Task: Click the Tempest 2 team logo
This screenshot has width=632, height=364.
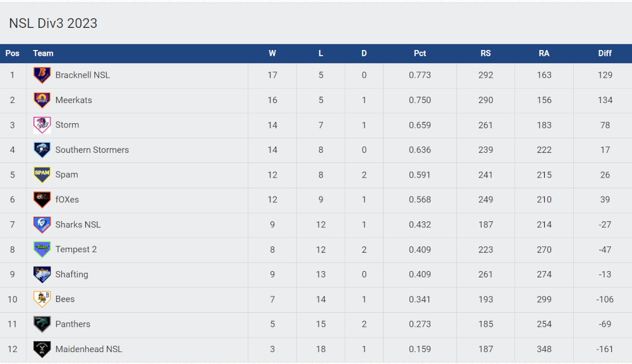Action: click(42, 250)
